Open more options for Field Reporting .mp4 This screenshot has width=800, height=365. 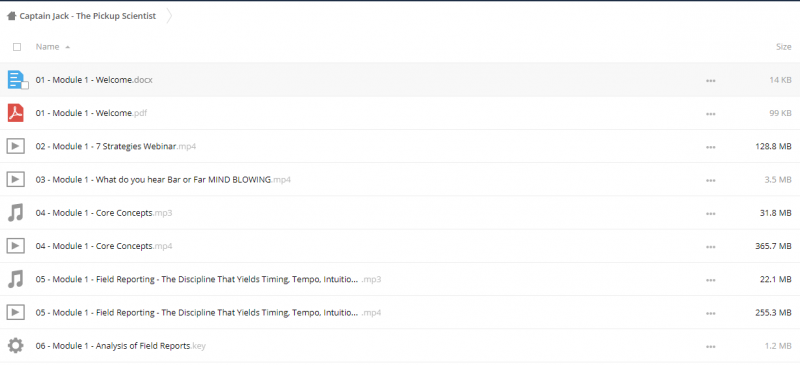tap(710, 313)
